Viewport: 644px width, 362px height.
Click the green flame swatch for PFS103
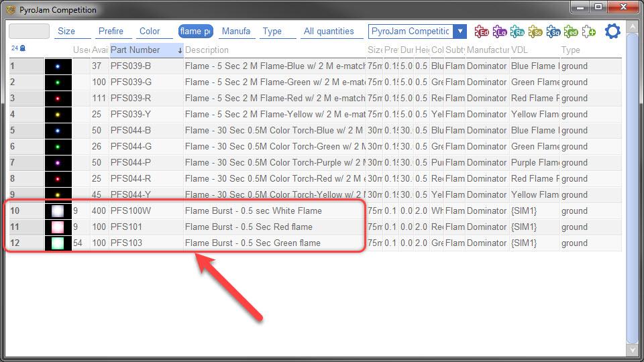click(x=58, y=243)
